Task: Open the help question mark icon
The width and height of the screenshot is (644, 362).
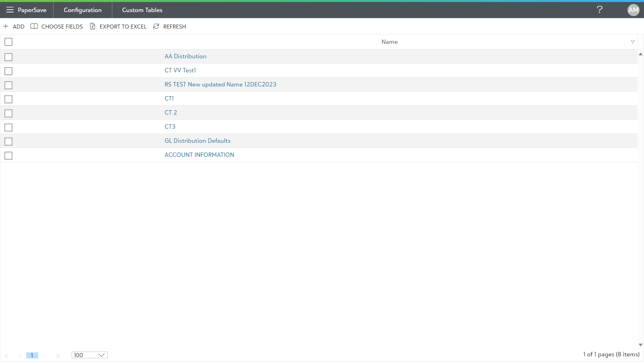Action: click(x=599, y=10)
